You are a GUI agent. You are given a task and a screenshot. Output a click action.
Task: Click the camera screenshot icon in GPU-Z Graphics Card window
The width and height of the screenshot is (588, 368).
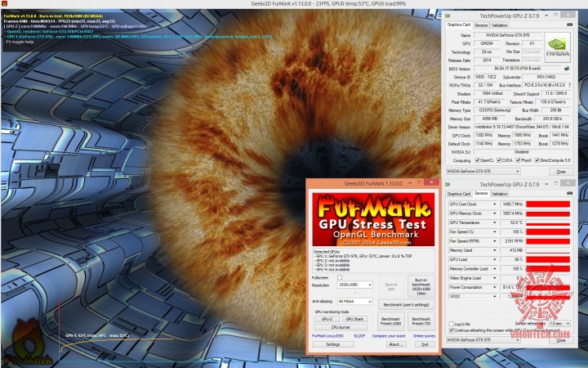pos(570,25)
